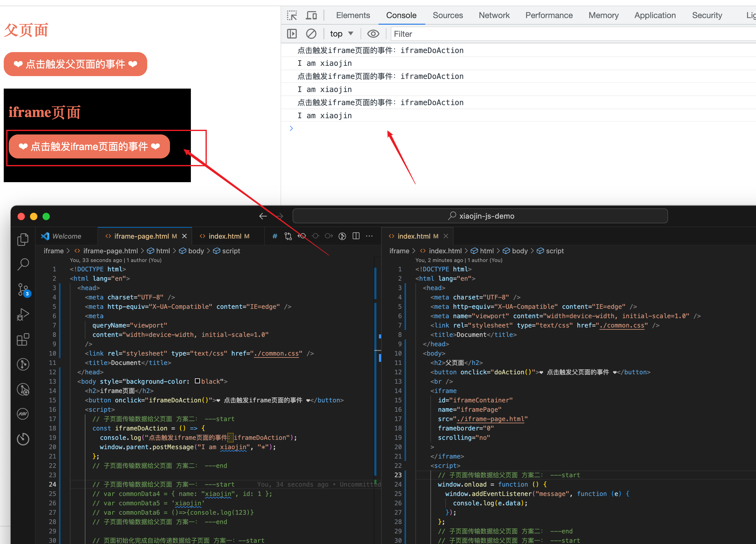Open the top context dropdown
756x544 pixels.
click(341, 34)
